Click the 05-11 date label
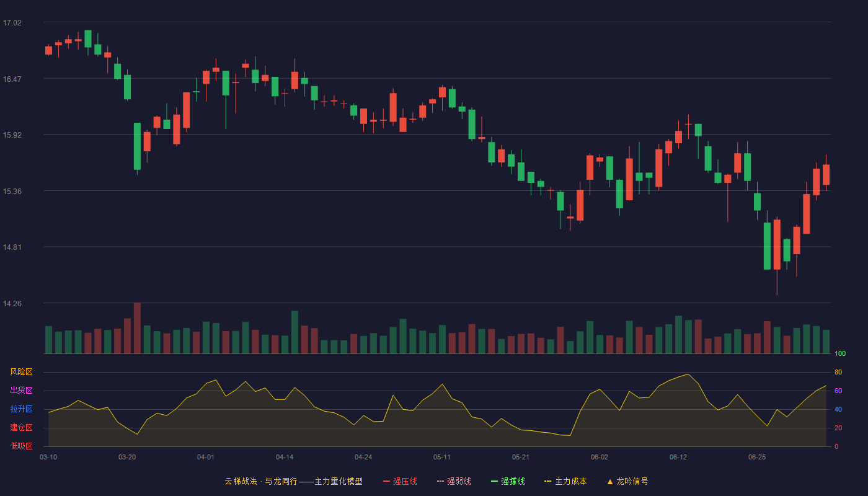Viewport: 868px width, 496px height. [442, 457]
